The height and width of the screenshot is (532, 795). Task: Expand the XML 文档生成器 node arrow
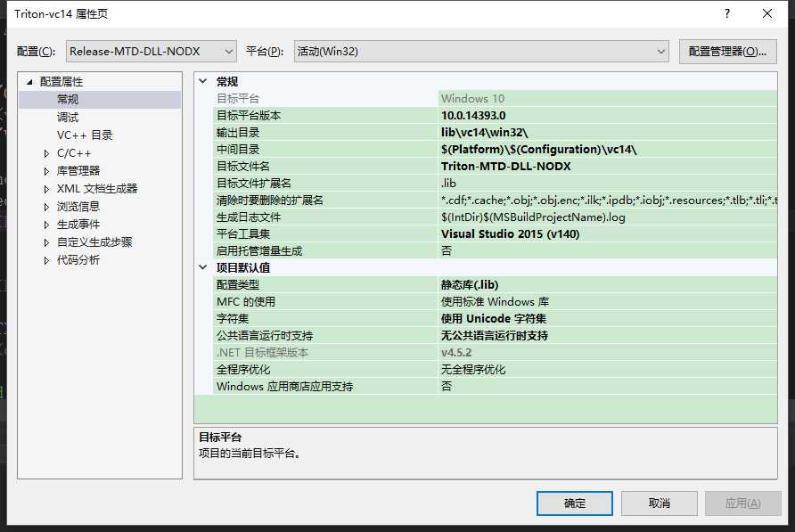(46, 189)
